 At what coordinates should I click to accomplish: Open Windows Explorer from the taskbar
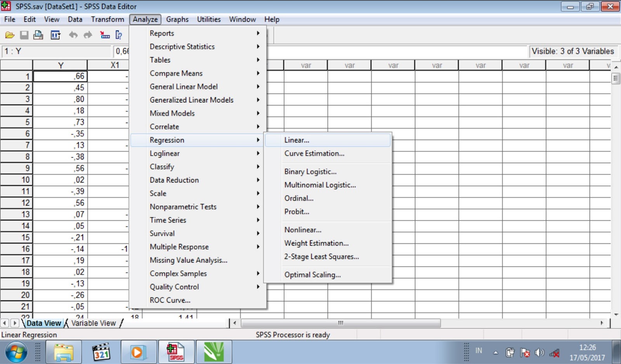[x=64, y=352]
